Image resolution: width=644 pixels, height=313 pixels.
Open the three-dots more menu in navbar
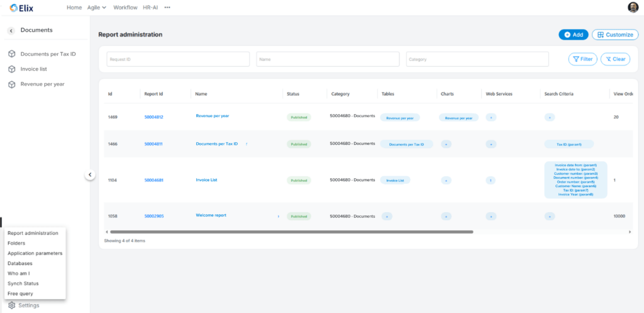(167, 8)
